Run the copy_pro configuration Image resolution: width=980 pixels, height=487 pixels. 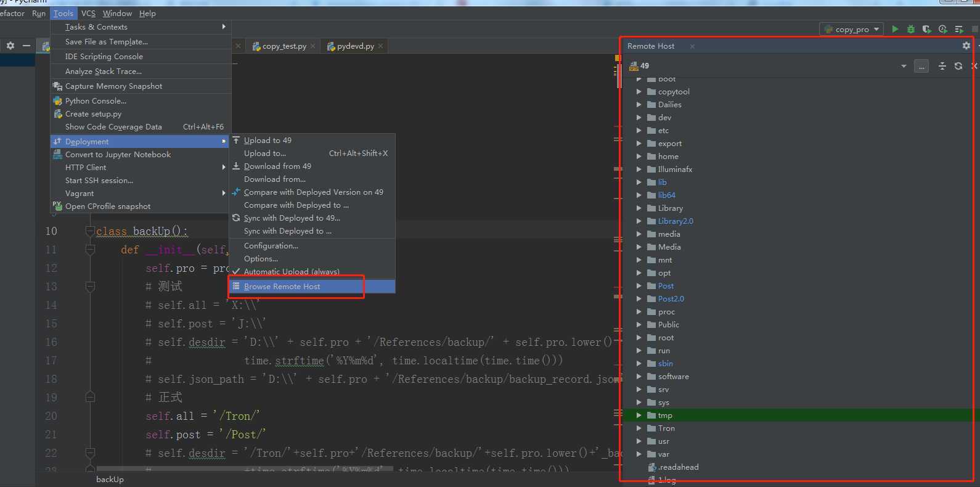895,29
